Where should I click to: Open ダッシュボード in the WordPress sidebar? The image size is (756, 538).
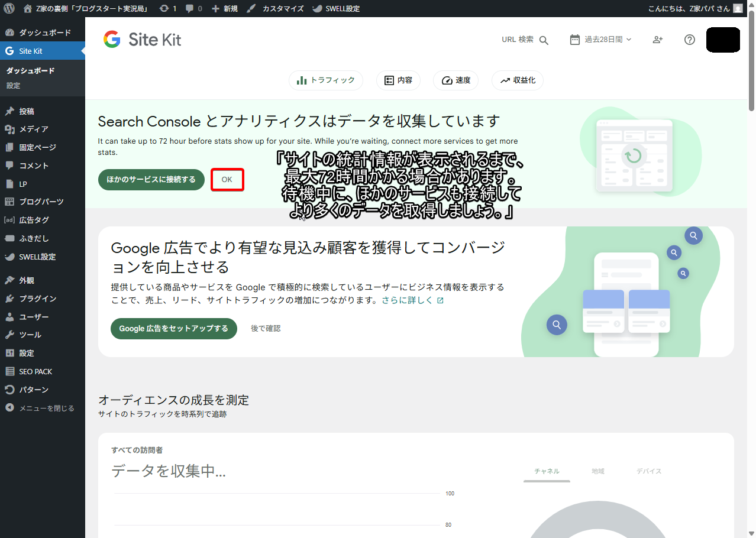[x=43, y=33]
